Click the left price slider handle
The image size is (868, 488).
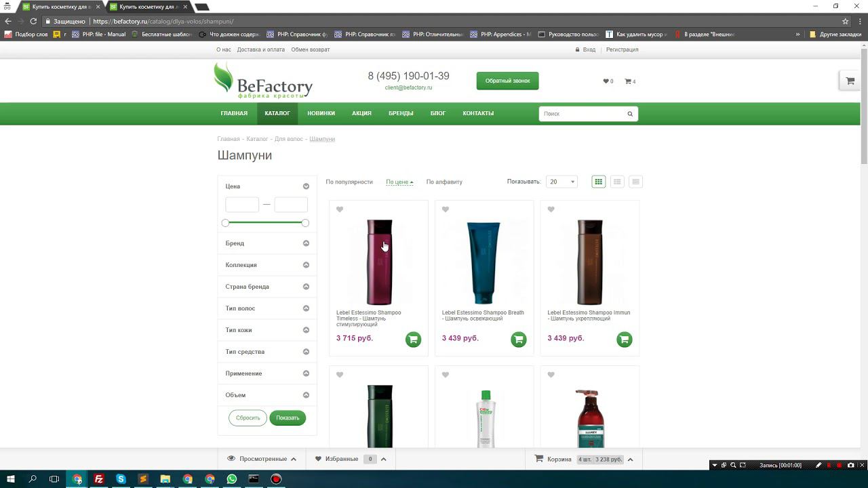pos(226,223)
